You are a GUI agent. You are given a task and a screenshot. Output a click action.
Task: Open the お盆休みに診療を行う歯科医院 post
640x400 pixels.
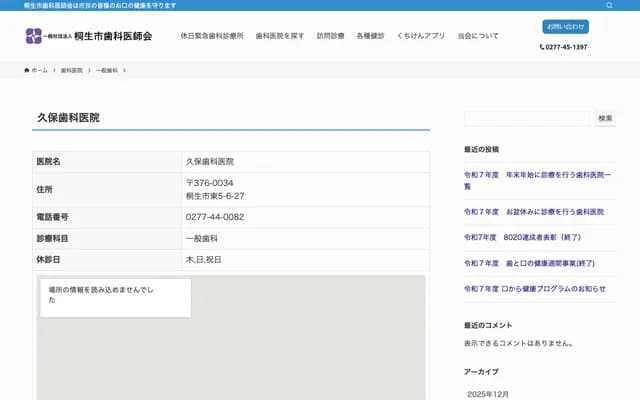535,212
